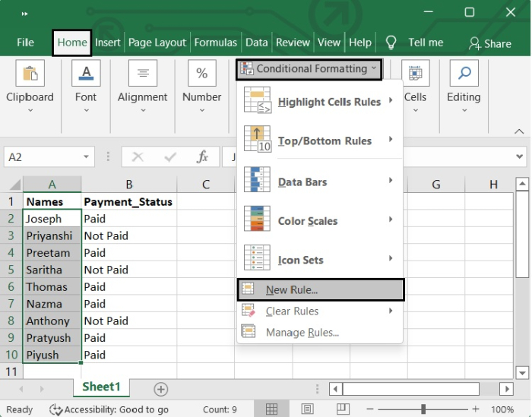Click the zoom in plus on slider

[x=475, y=409]
